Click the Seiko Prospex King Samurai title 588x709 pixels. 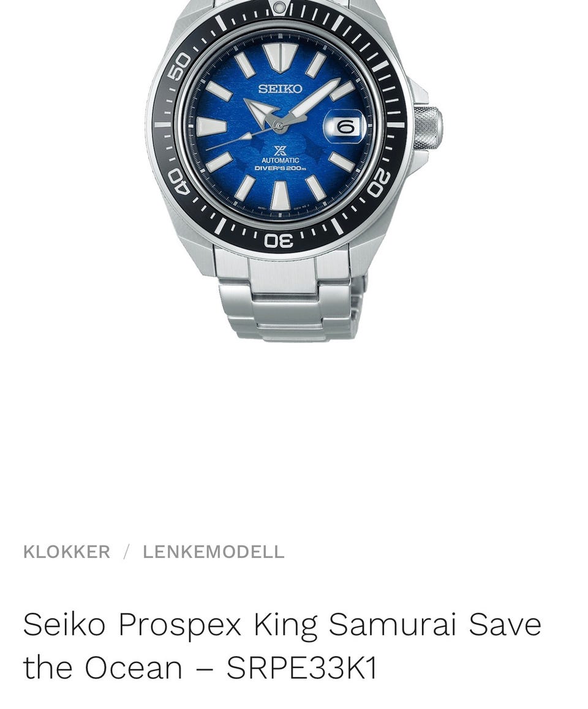[282, 646]
